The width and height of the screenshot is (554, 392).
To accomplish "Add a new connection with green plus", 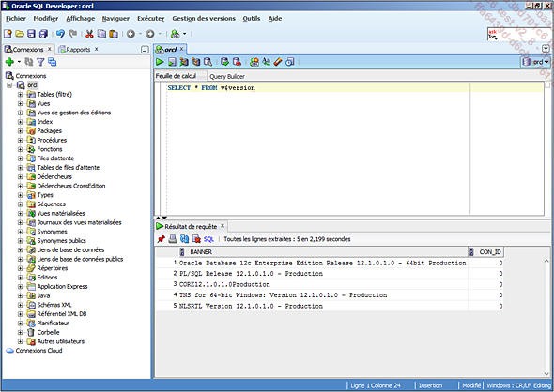I will pyautogui.click(x=9, y=62).
